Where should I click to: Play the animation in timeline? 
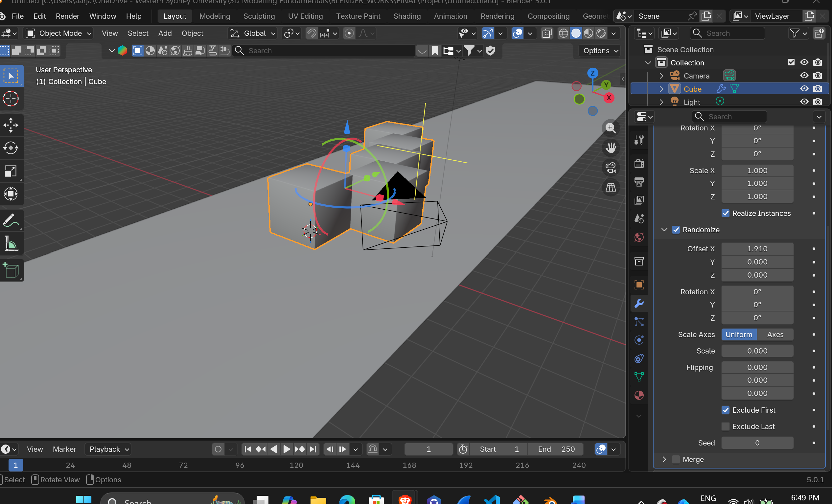click(x=287, y=449)
